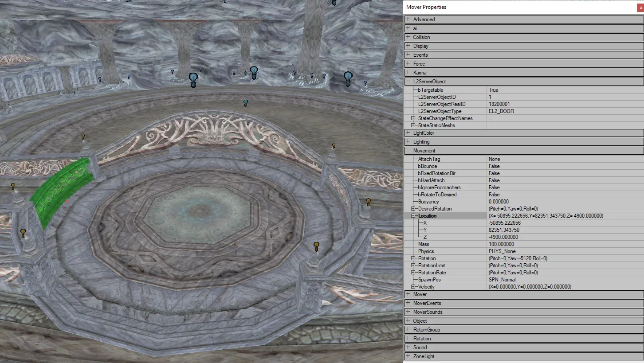
Task: Collapse the L2ServerObject category
Action: click(x=408, y=82)
